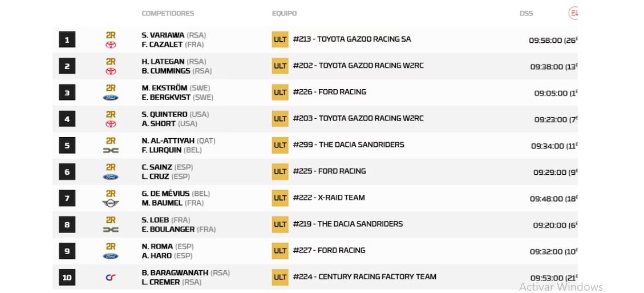Image resolution: width=644 pixels, height=293 pixels.
Task: Select the EQUIPO column header
Action: [284, 13]
